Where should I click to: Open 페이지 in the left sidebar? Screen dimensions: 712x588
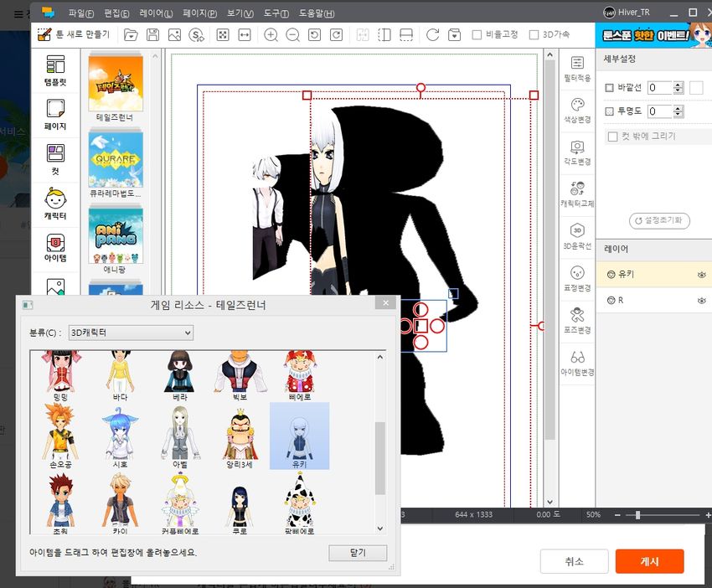pos(55,115)
